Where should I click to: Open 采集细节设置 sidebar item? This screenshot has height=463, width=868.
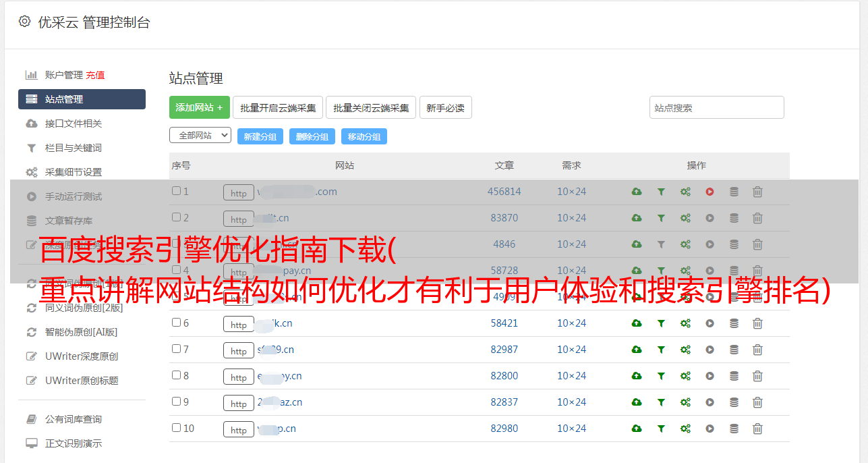click(x=74, y=172)
